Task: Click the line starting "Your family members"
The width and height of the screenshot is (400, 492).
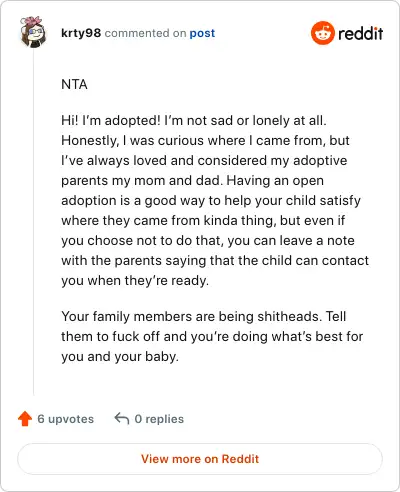Action: (x=204, y=316)
